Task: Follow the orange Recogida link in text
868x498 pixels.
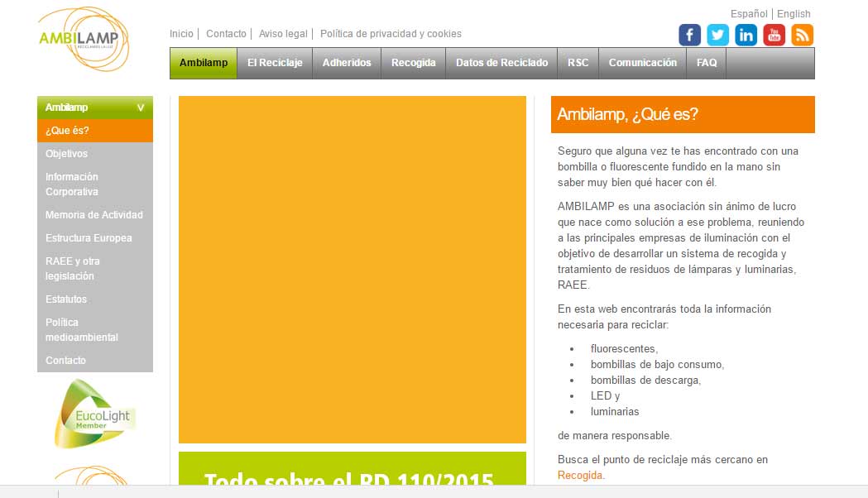Action: tap(579, 476)
